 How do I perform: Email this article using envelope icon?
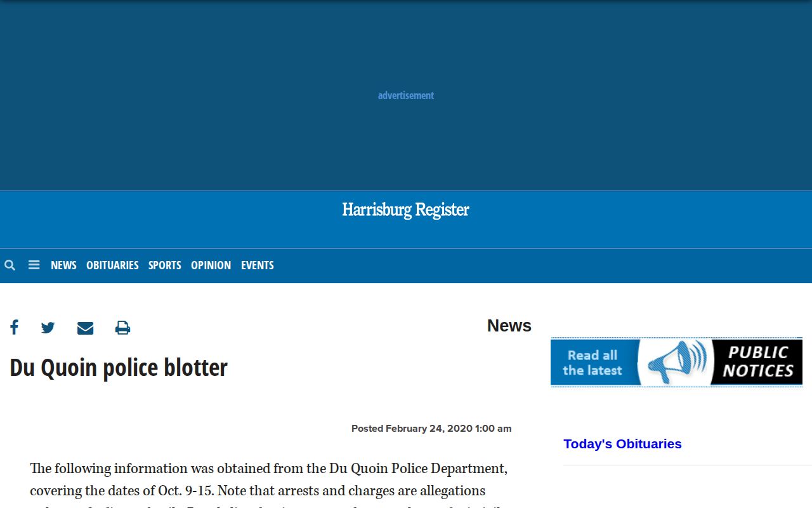coord(85,328)
